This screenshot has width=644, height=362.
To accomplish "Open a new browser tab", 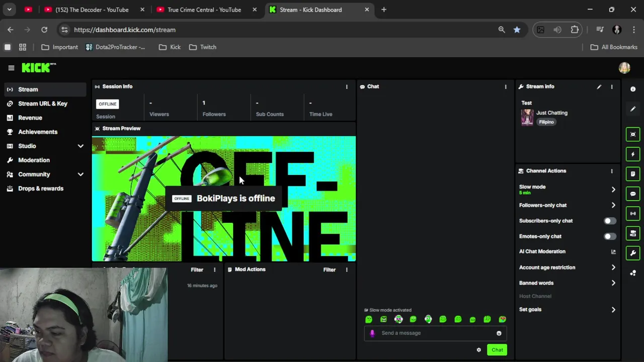I will [384, 10].
